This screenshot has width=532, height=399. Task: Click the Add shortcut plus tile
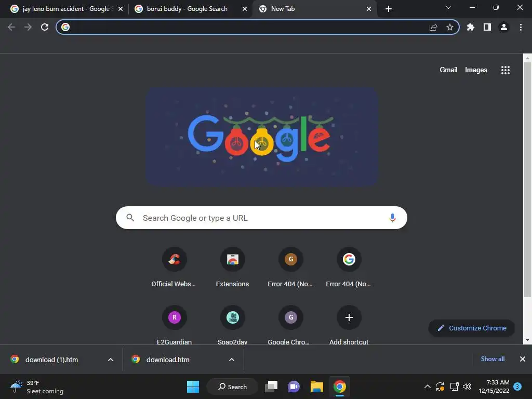click(x=349, y=325)
